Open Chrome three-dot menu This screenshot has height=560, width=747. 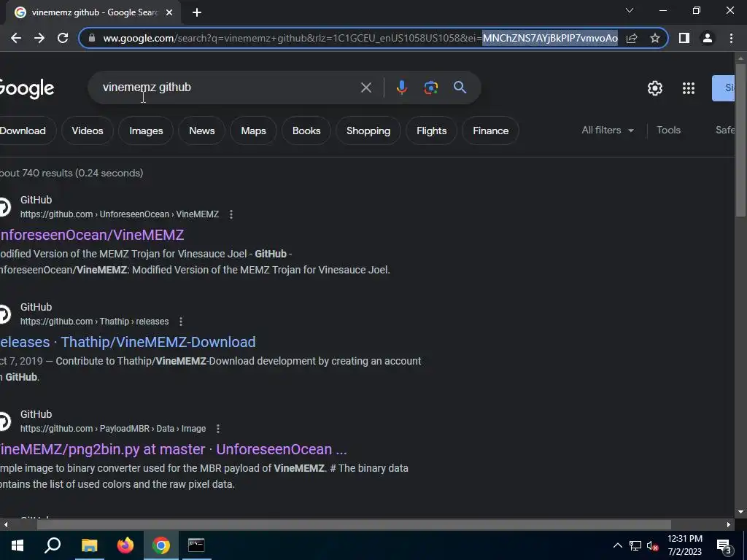click(x=731, y=38)
